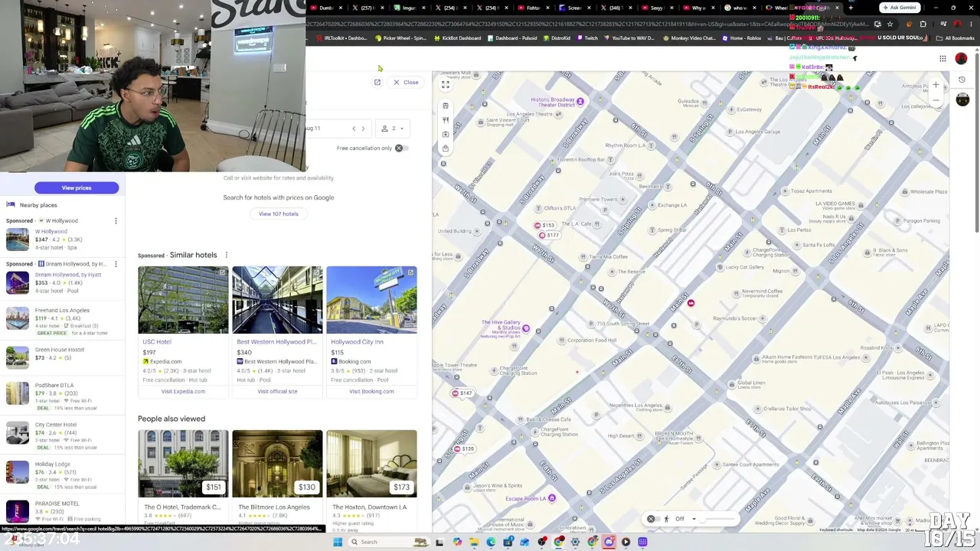Screen dimensions: 980x551
Task: Open USC Hotel thumbnail image
Action: point(183,300)
